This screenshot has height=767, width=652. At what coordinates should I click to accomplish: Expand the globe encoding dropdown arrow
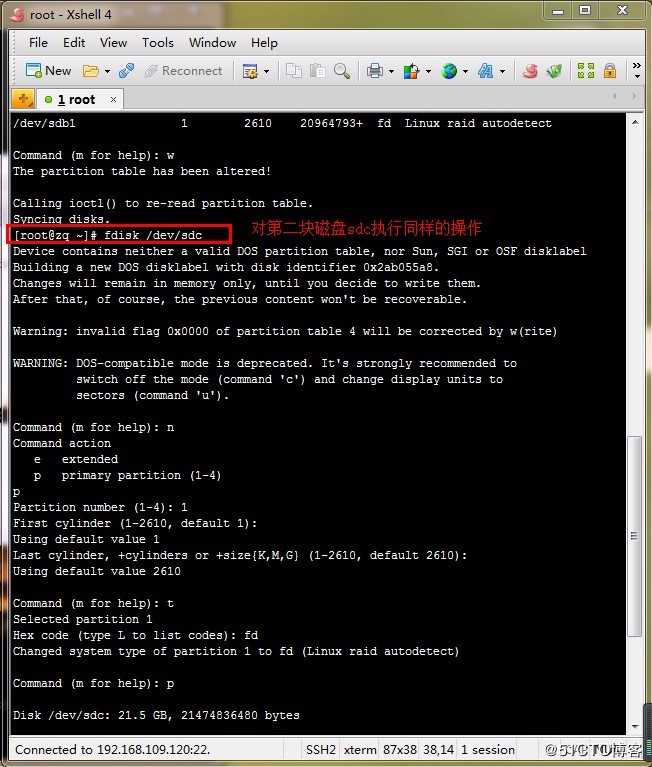point(465,72)
